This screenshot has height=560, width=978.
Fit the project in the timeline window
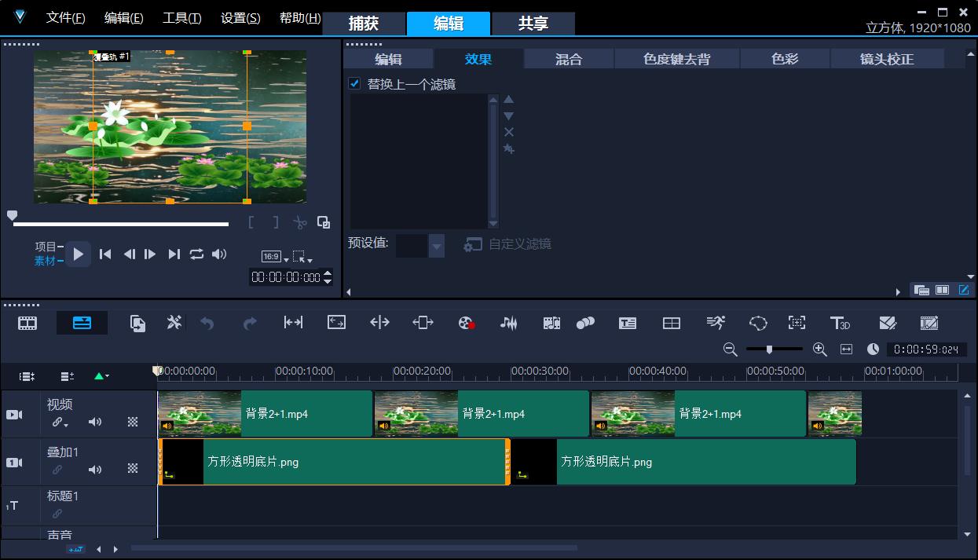(846, 350)
